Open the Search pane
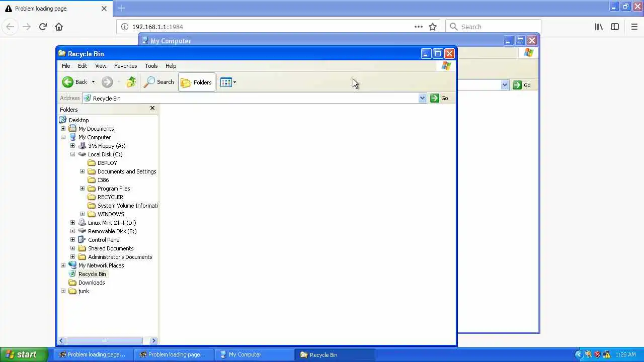 (158, 82)
